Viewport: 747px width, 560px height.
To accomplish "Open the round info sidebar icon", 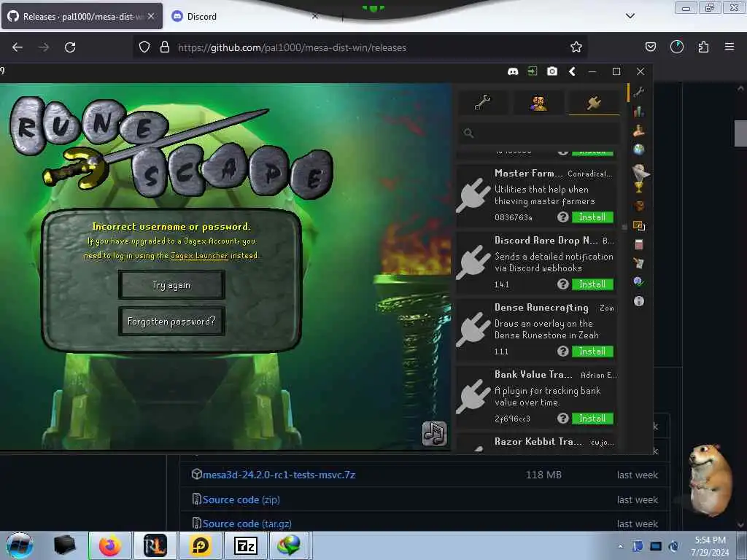I will [639, 301].
